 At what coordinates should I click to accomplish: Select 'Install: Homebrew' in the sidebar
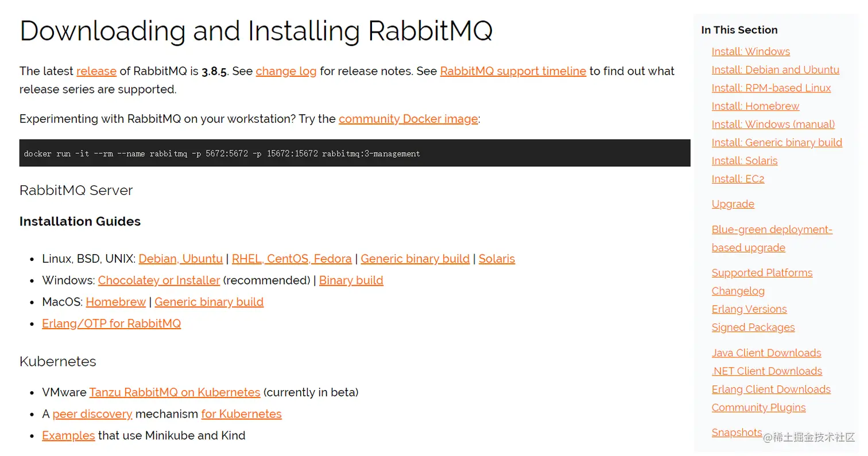755,106
